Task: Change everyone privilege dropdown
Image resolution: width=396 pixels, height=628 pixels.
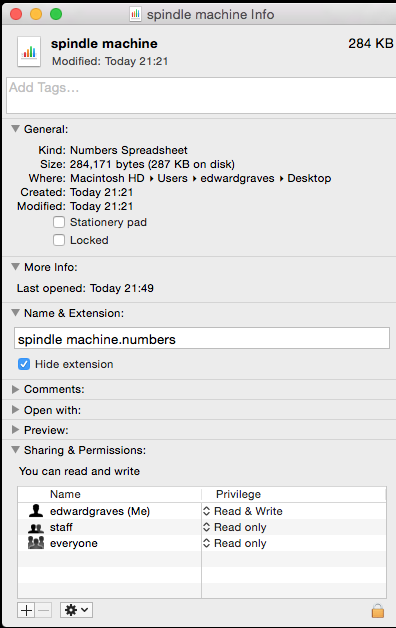Action: coord(235,543)
